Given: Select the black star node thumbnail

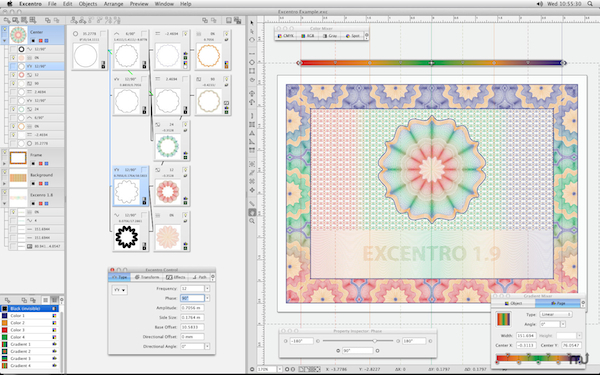Looking at the screenshot, I should click(x=127, y=237).
